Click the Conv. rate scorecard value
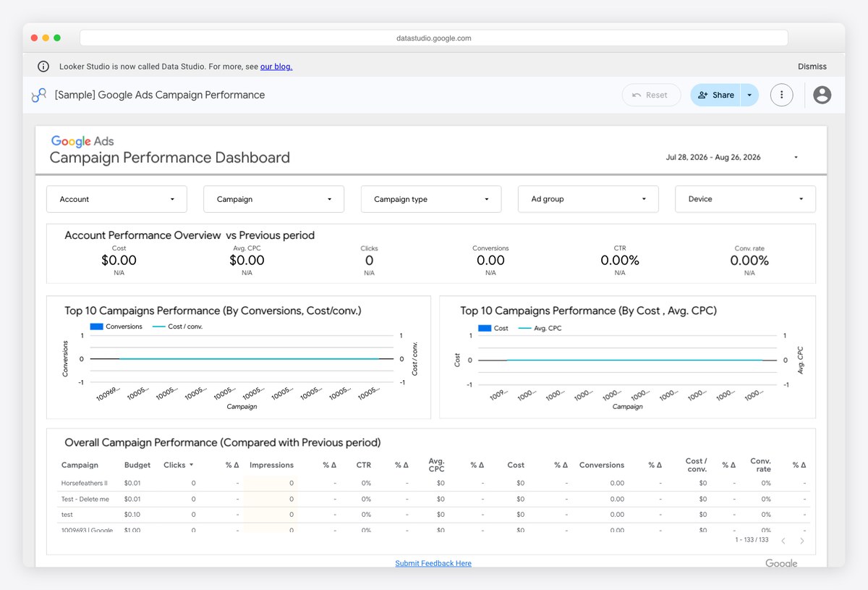The image size is (868, 590). pyautogui.click(x=749, y=261)
